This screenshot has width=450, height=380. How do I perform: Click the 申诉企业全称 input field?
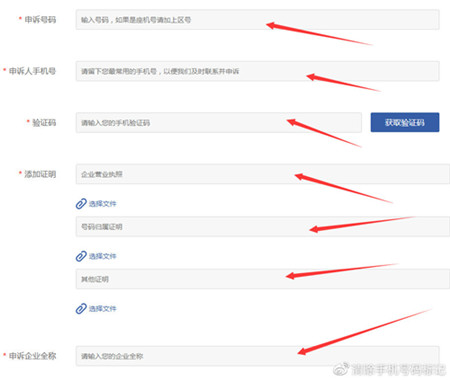tap(257, 356)
